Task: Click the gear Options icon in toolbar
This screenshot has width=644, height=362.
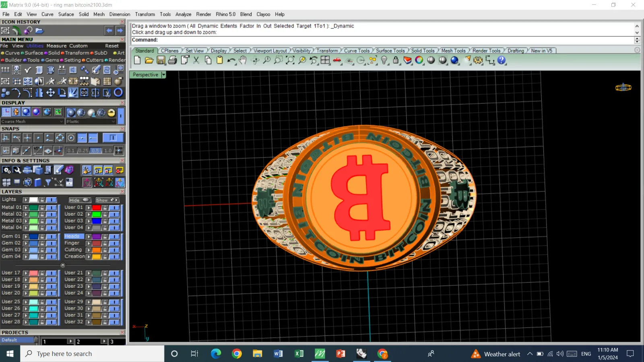Action: point(478,60)
